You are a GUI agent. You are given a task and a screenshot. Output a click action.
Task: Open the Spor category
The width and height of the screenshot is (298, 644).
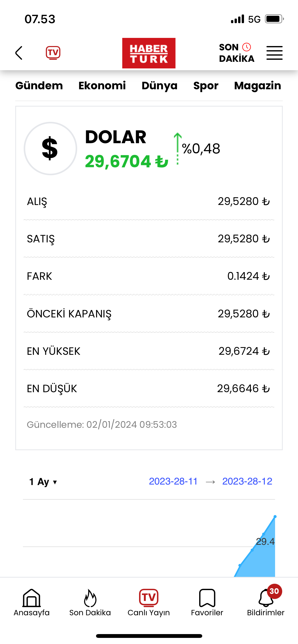coord(206,86)
